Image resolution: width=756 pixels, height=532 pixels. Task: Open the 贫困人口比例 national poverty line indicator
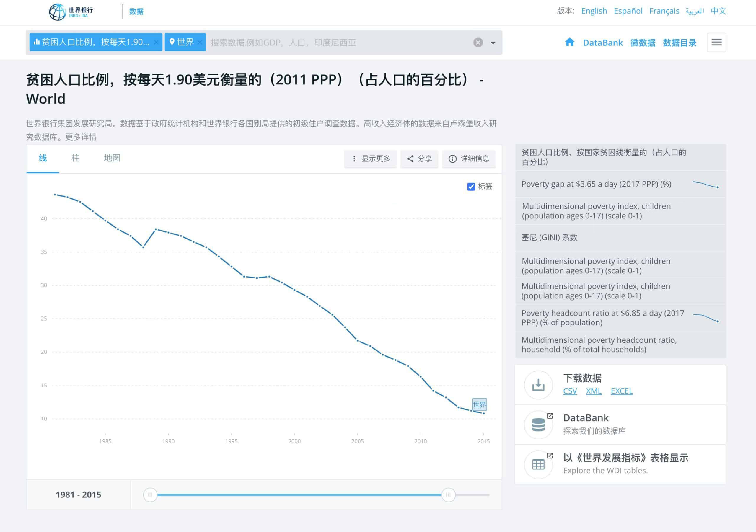coord(620,157)
